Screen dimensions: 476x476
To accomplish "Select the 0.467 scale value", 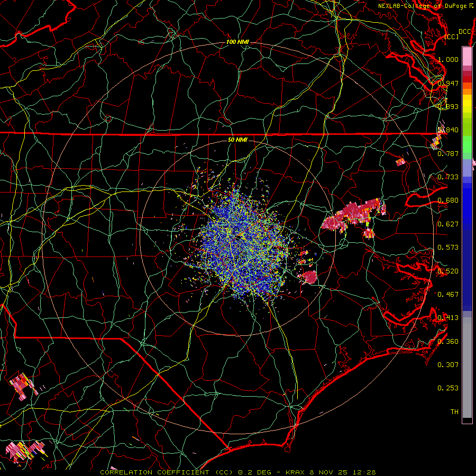I will [x=448, y=295].
